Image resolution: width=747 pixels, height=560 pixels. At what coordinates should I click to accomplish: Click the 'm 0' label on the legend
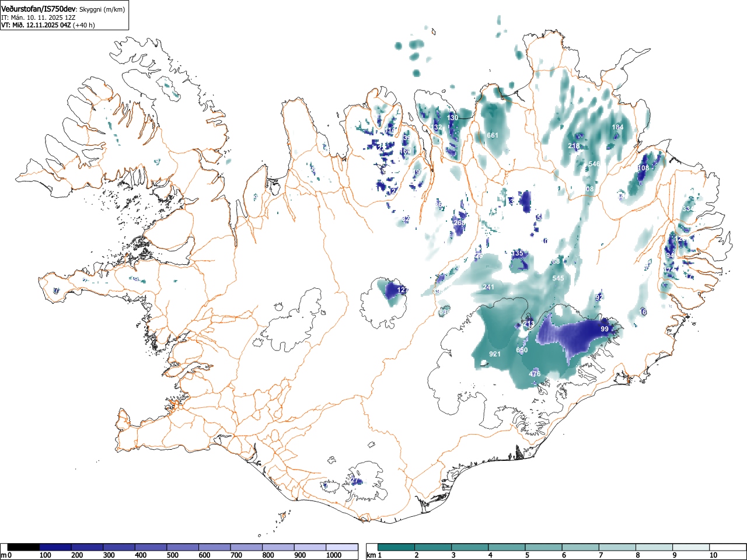click(6, 555)
